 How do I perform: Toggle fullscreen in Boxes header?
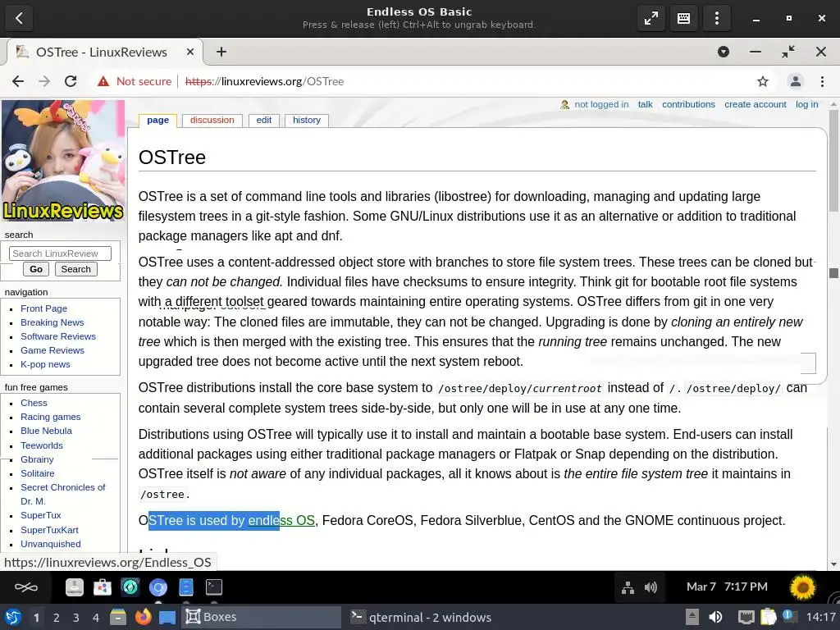pos(651,18)
